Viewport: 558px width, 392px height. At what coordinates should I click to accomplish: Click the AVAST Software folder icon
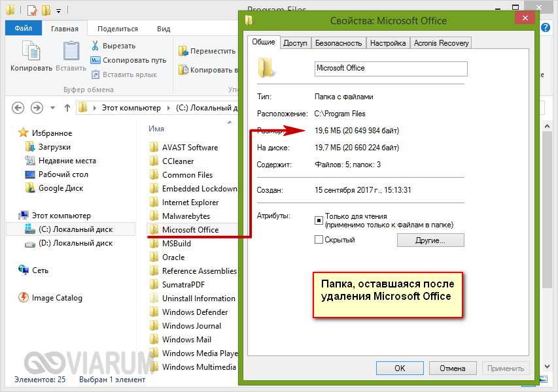tap(154, 147)
